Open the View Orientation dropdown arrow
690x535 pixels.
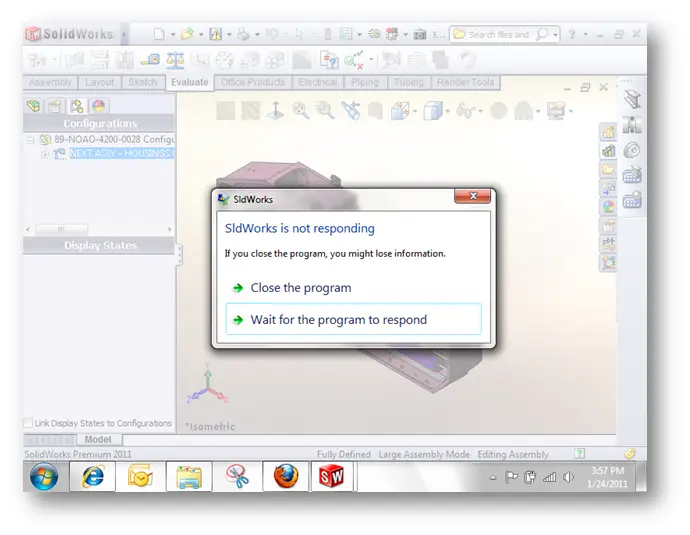click(x=415, y=111)
